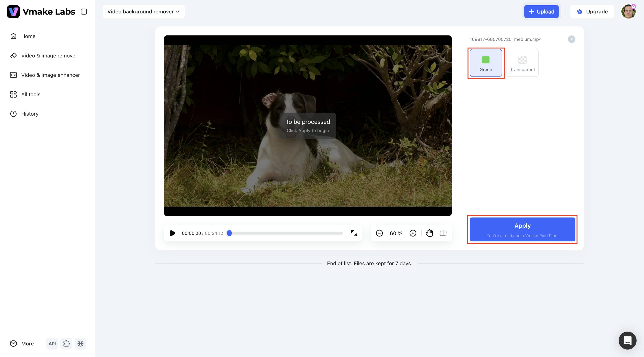Expand the Video background remover dropdown
The height and width of the screenshot is (357, 644).
point(144,12)
